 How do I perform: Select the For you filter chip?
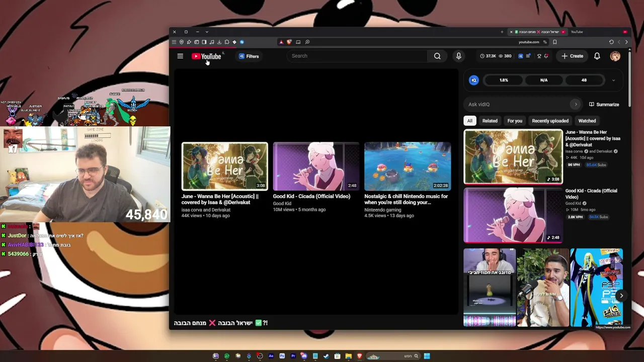[x=515, y=121]
